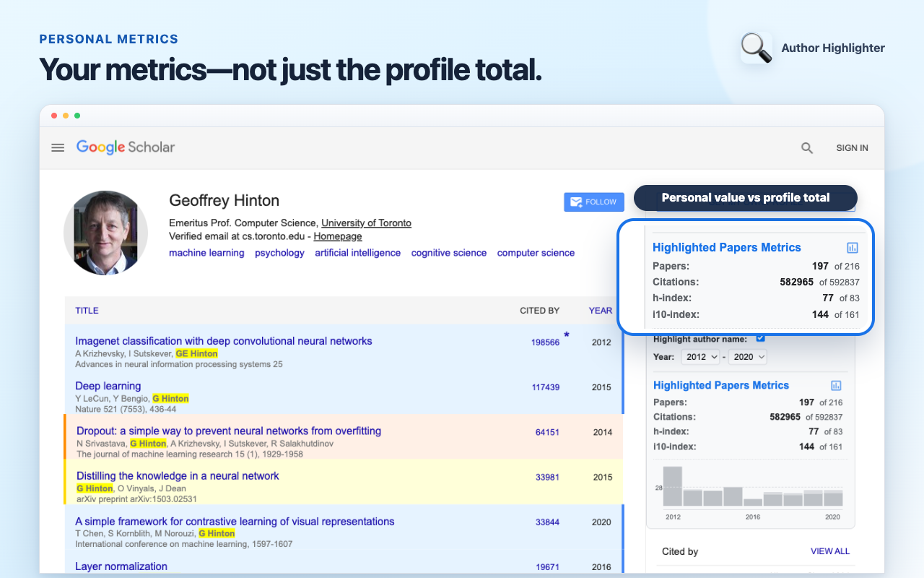Click the 198566 citation count
The image size is (924, 578).
pyautogui.click(x=546, y=342)
